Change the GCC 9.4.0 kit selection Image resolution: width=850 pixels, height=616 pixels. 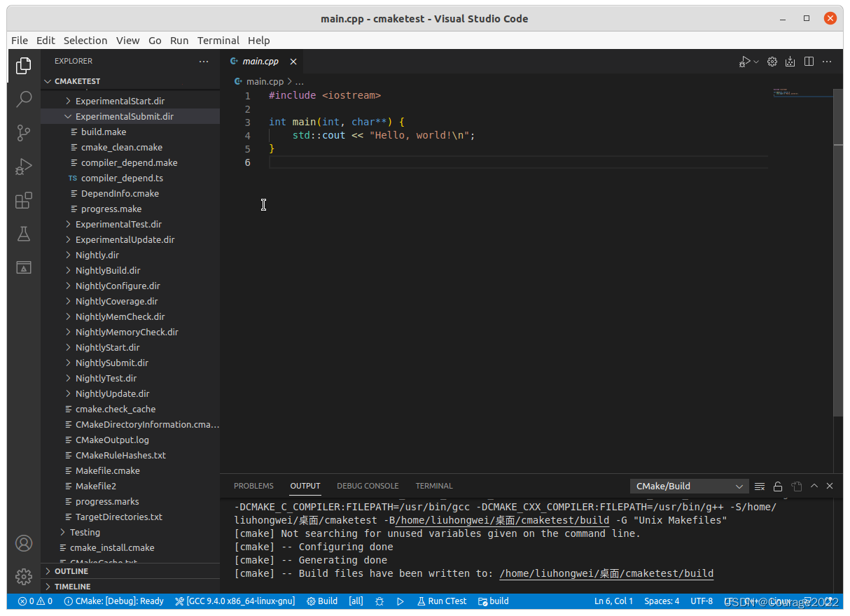click(x=235, y=601)
